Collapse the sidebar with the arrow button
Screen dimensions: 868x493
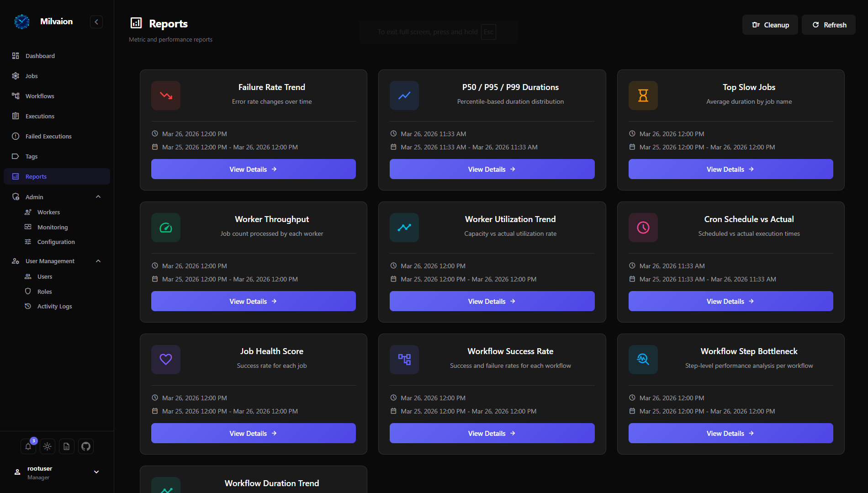tap(96, 21)
